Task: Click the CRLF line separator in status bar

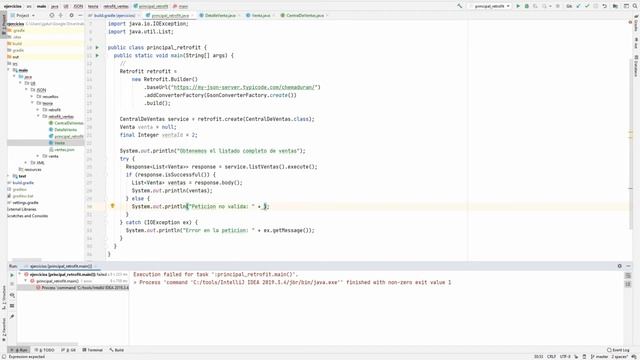Action: click(x=551, y=357)
